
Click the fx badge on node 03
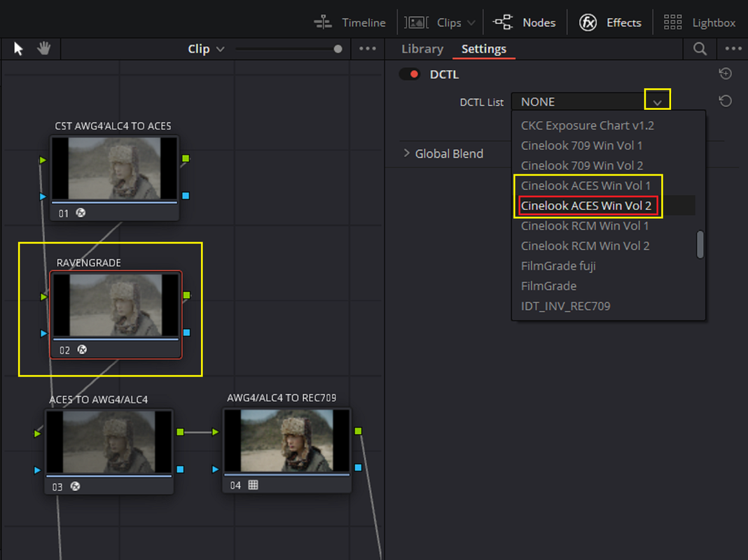point(75,486)
